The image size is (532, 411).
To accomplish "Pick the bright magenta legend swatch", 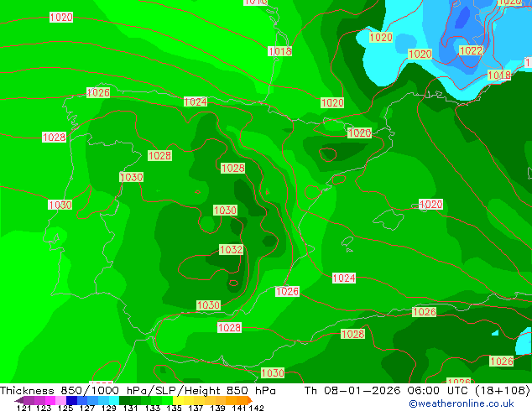I will click(50, 400).
